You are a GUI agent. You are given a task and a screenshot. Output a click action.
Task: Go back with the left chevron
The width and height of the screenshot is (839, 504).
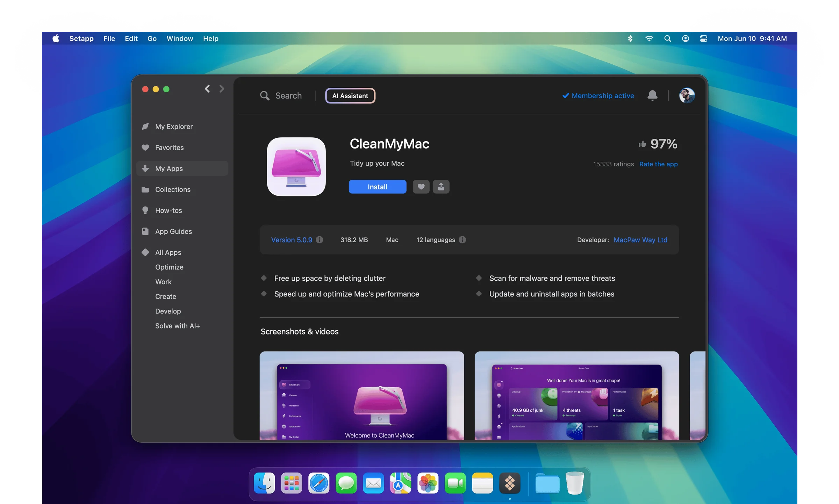point(207,89)
